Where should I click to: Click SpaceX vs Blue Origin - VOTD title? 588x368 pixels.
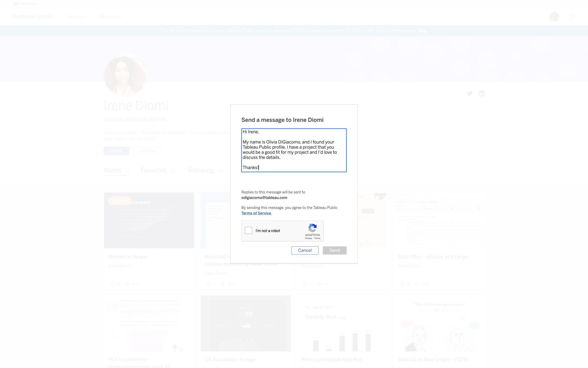(x=432, y=360)
